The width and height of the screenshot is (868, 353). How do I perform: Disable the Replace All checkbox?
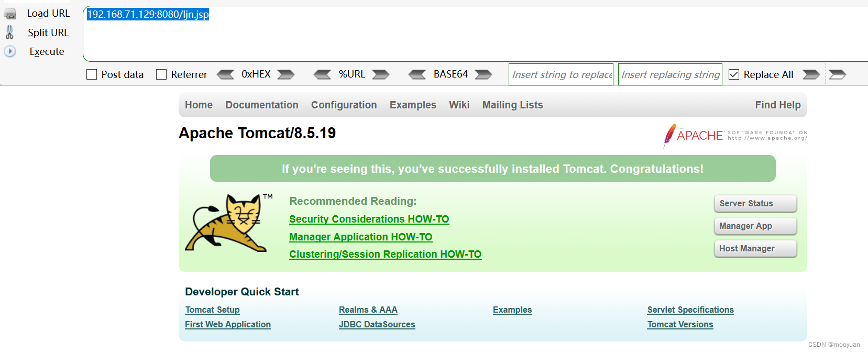[x=735, y=74]
